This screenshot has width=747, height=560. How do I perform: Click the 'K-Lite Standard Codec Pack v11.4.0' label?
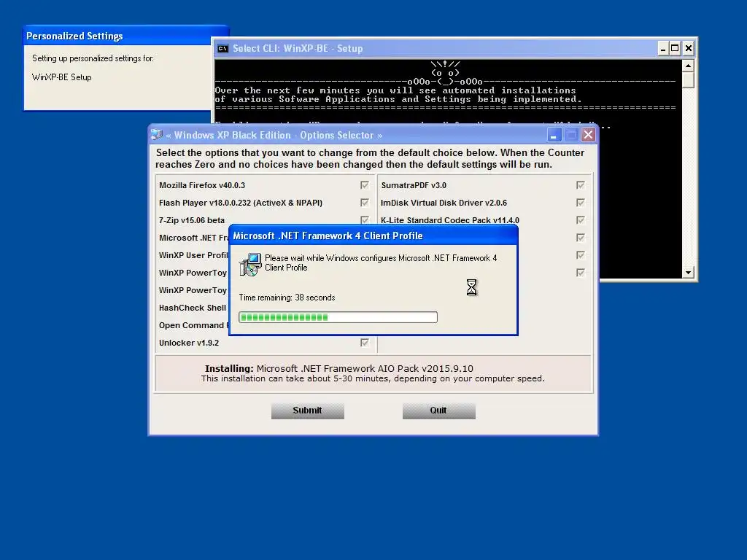pos(449,220)
